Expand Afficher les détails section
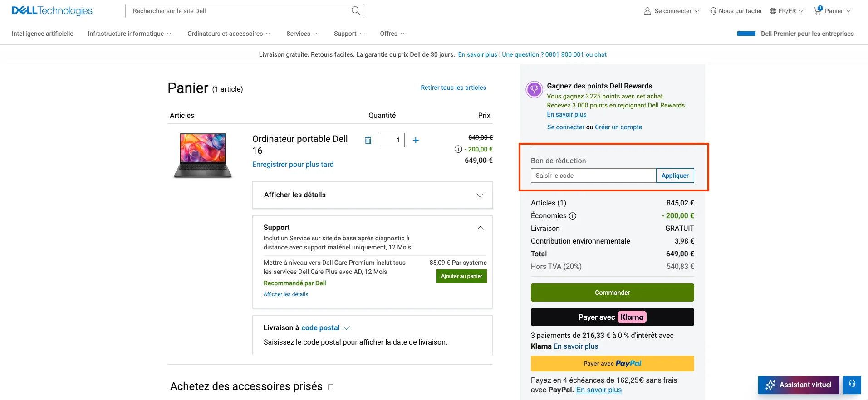Viewport: 868px width, 400px height. 372,195
